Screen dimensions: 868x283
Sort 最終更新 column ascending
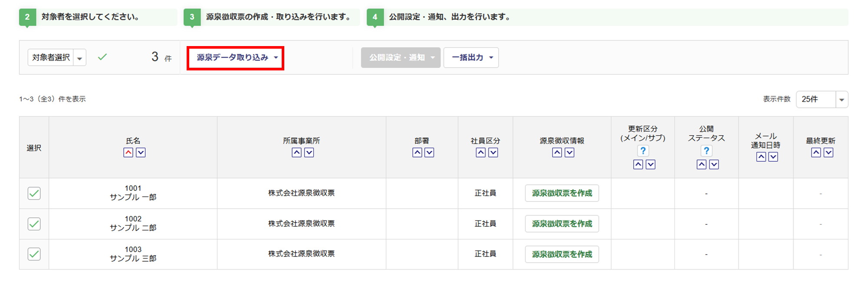(x=816, y=153)
